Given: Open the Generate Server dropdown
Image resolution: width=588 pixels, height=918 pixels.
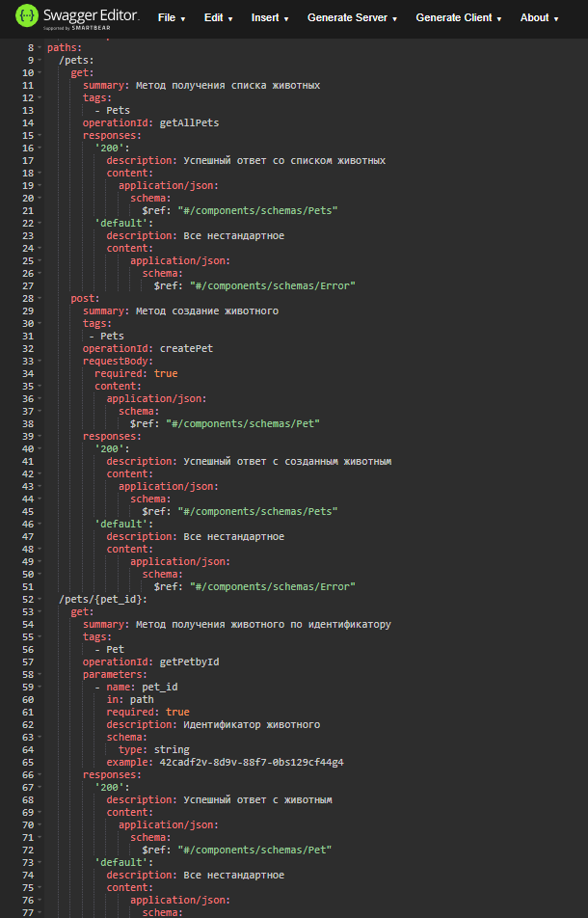Looking at the screenshot, I should 352,18.
